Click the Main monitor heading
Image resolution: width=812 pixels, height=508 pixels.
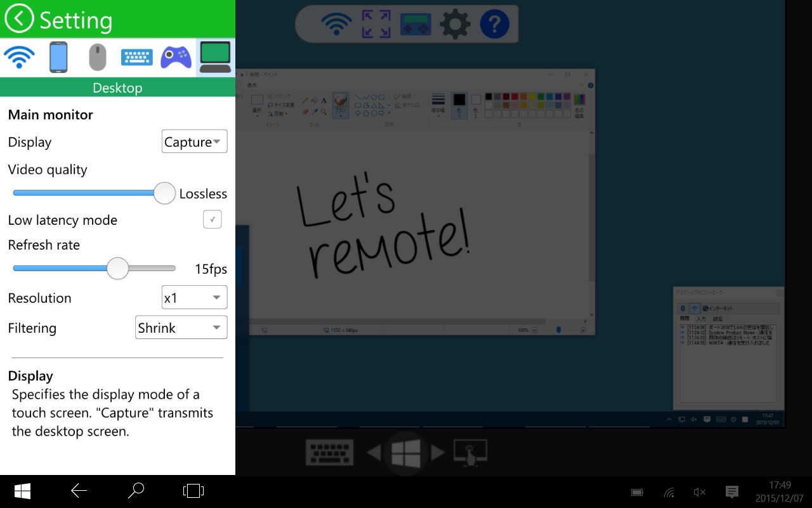(x=51, y=115)
